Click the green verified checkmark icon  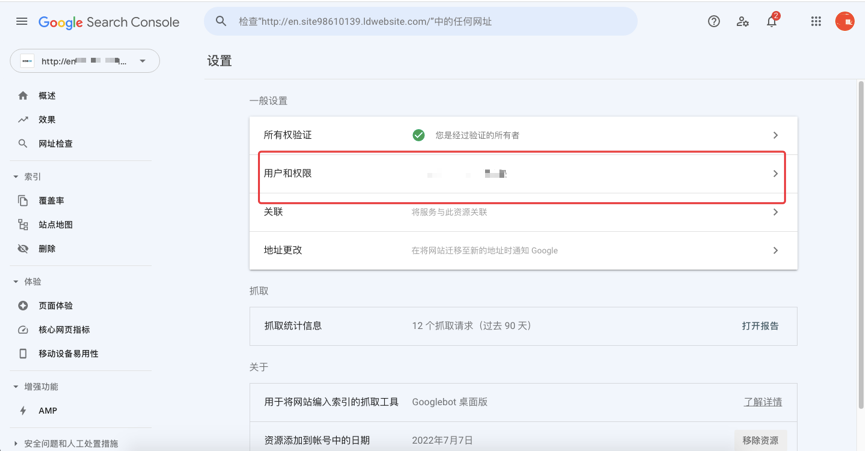pos(419,135)
